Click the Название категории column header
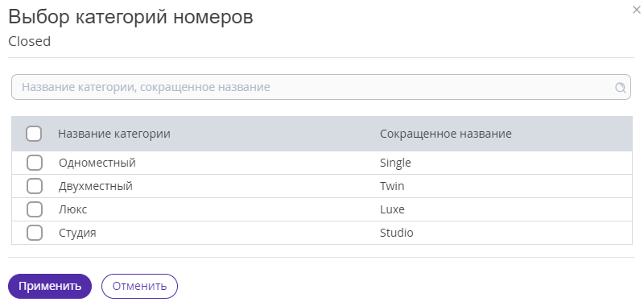644x306 pixels. click(x=114, y=134)
